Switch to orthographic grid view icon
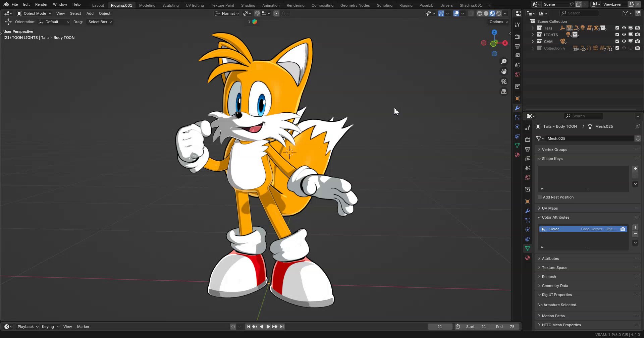 coord(504,92)
